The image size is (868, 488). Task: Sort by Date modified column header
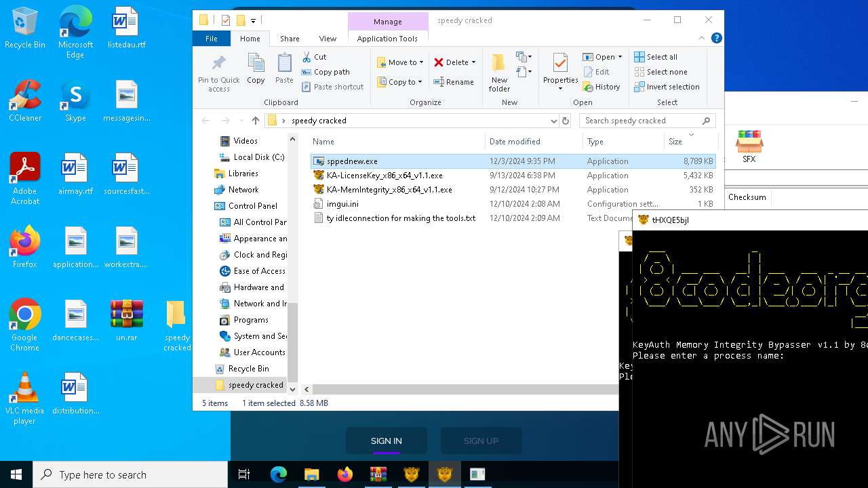(534, 142)
